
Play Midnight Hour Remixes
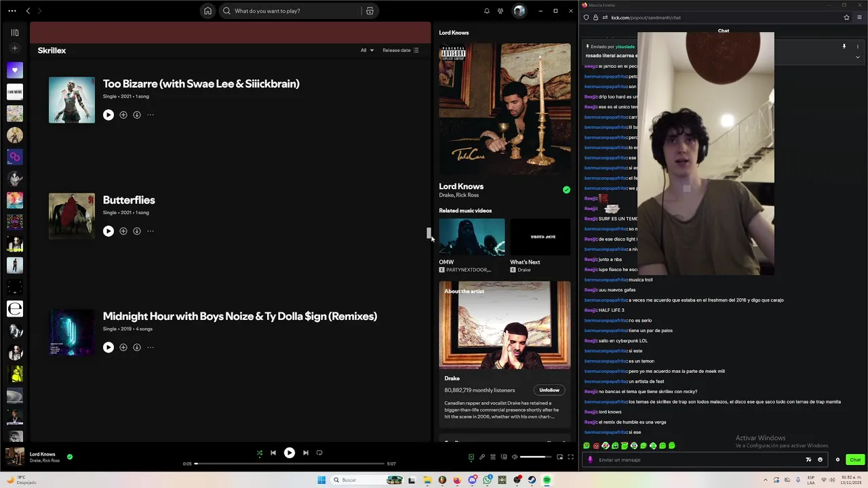pyautogui.click(x=108, y=347)
